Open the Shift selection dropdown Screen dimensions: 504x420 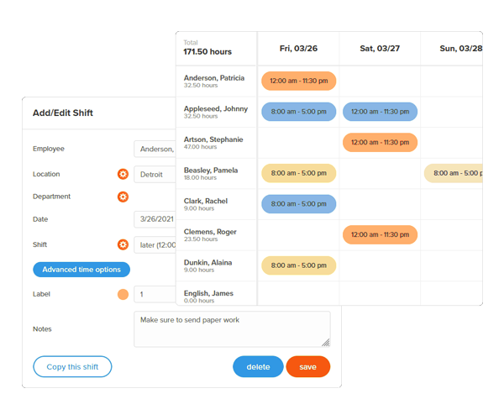click(x=155, y=244)
